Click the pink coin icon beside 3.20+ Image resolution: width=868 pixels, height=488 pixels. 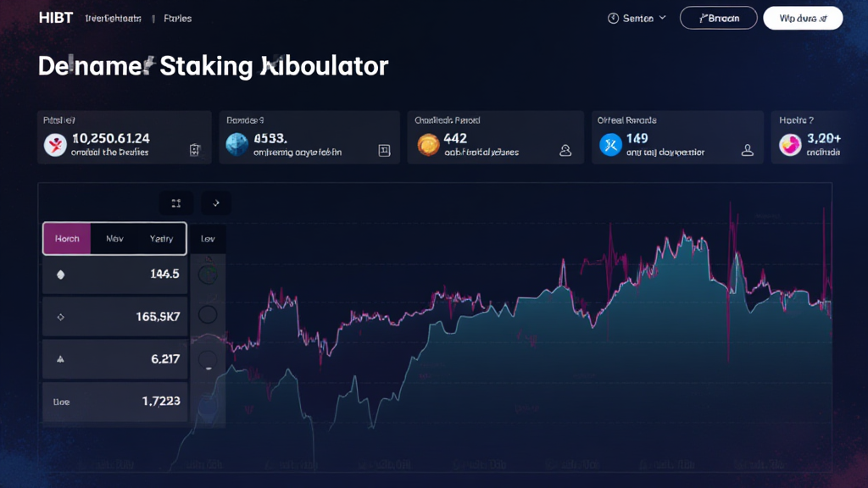coord(790,145)
